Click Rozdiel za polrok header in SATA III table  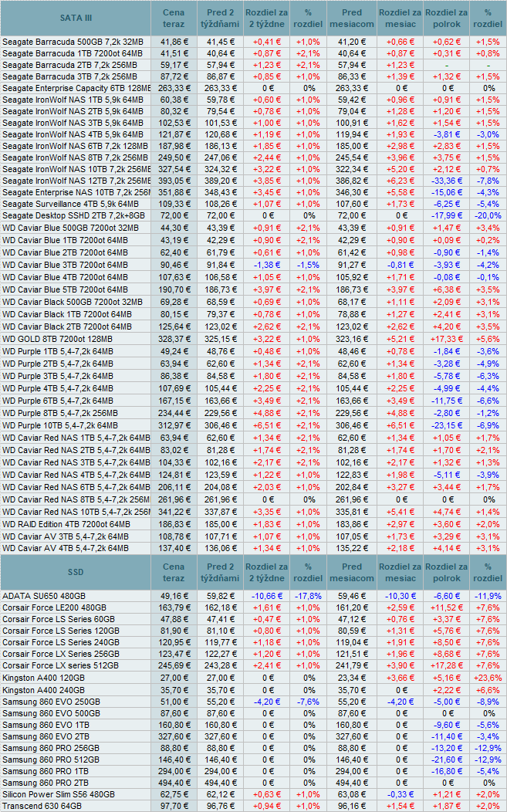tap(446, 17)
